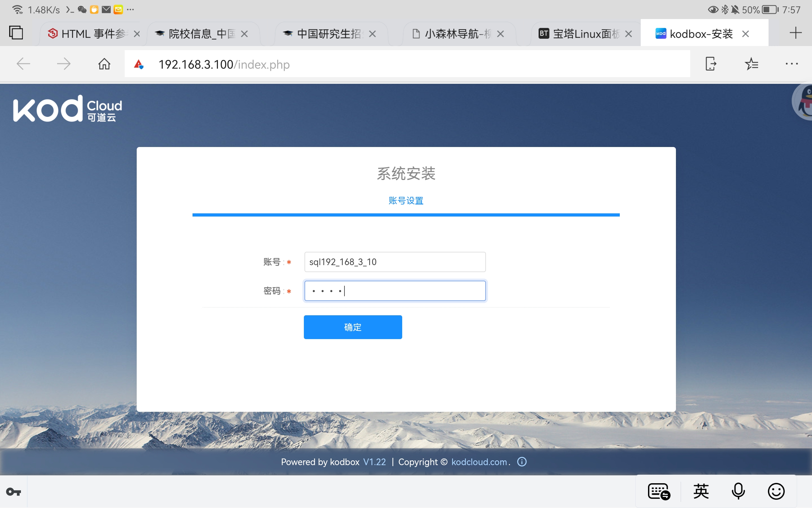Open the V1.22 version link
This screenshot has width=812, height=508.
(375, 462)
